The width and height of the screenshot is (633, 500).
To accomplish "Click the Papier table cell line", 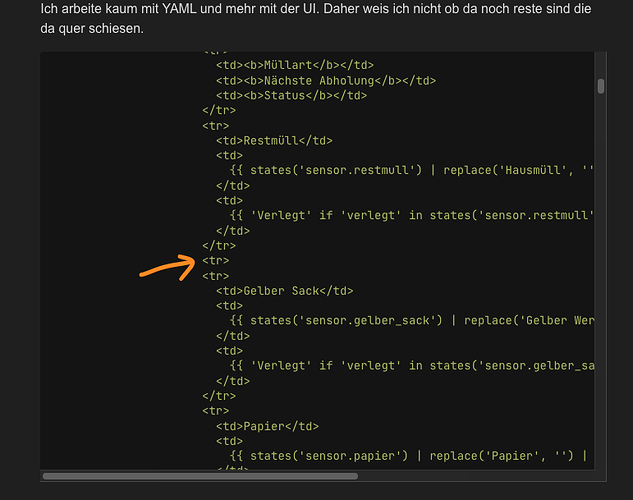I will tap(267, 426).
